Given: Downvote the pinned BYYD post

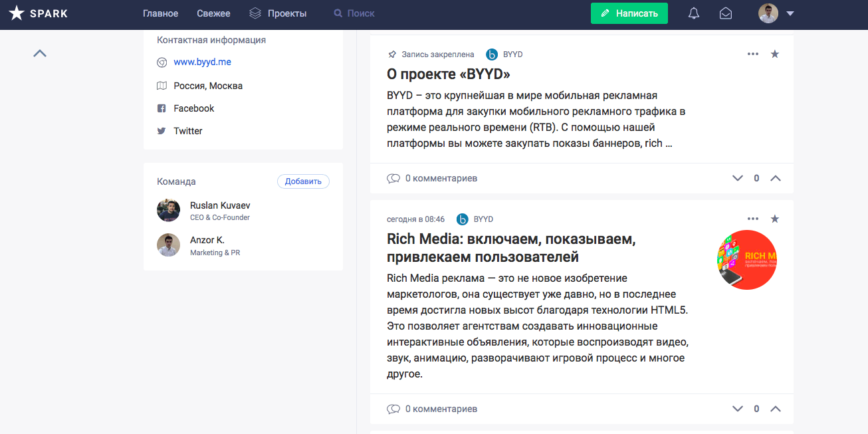Looking at the screenshot, I should click(737, 178).
